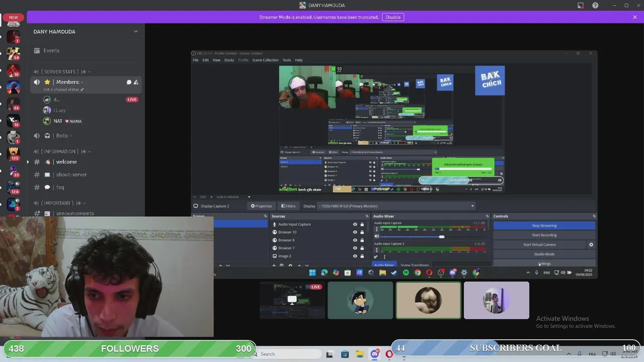Collapse the INFORMATION category
Viewport: 644px width, 362px height.
[x=63, y=151]
